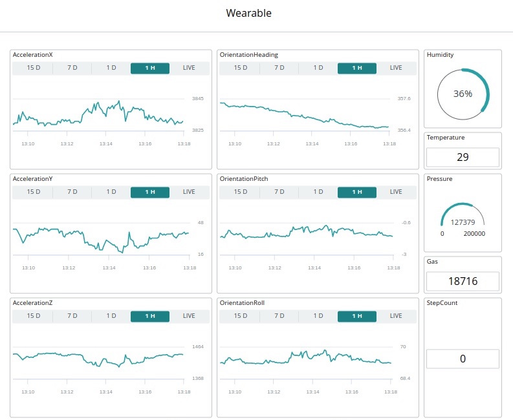Click the 68.4 axis value in OrientationRoll
The height and width of the screenshot is (420, 513).
click(405, 378)
